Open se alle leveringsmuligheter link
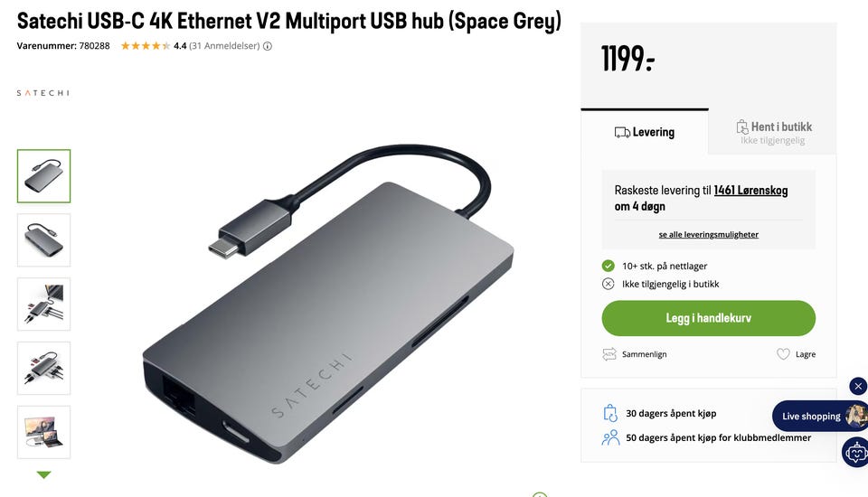This screenshot has width=868, height=497. pyautogui.click(x=709, y=235)
